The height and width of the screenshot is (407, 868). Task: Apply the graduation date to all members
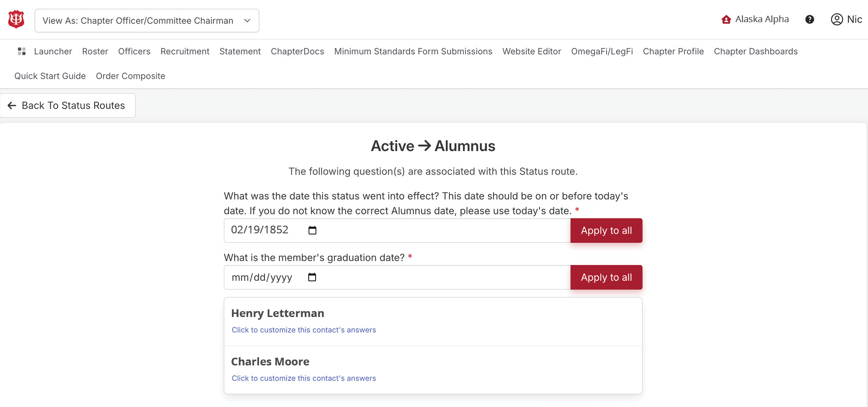(606, 277)
